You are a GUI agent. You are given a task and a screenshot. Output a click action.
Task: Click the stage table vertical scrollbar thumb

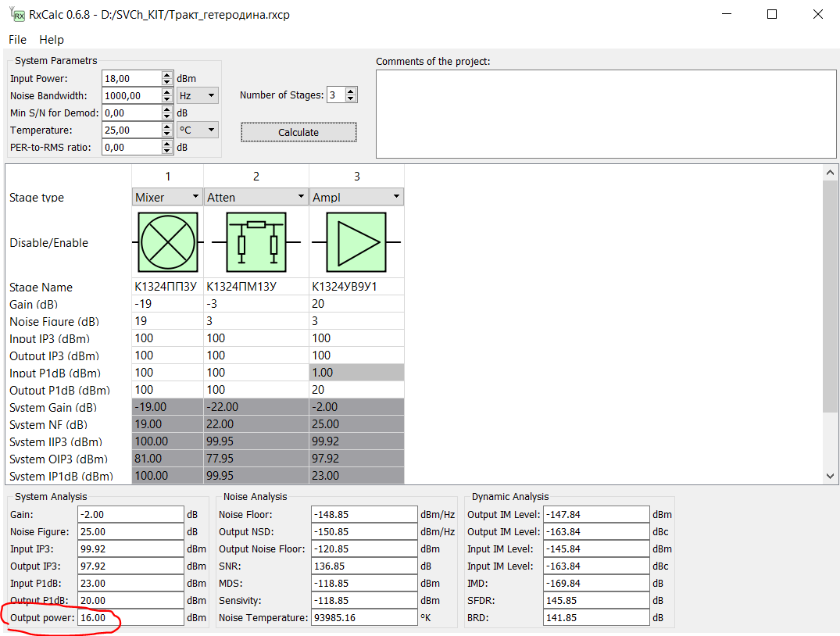pos(830,296)
